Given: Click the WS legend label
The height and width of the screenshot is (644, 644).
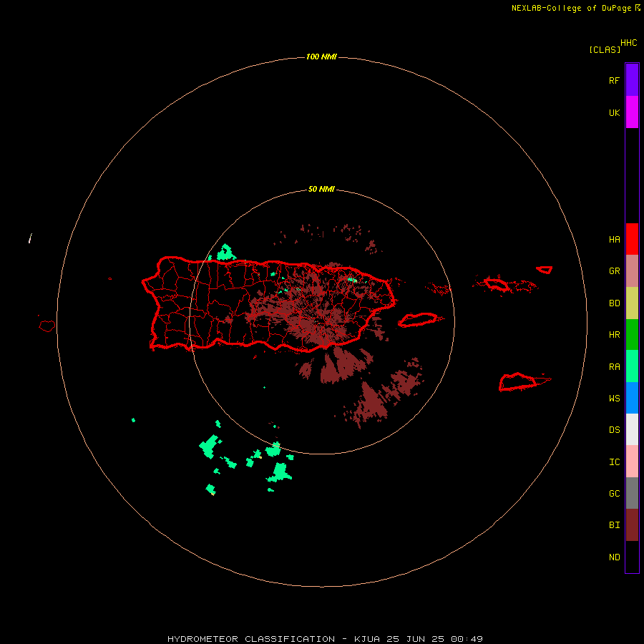Looking at the screenshot, I should (614, 398).
